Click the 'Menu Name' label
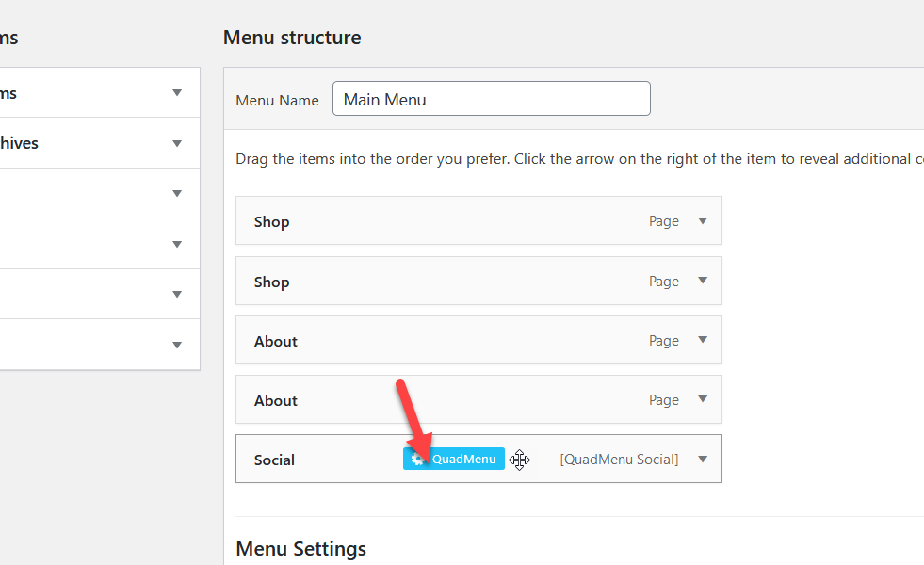This screenshot has width=924, height=565. (277, 101)
